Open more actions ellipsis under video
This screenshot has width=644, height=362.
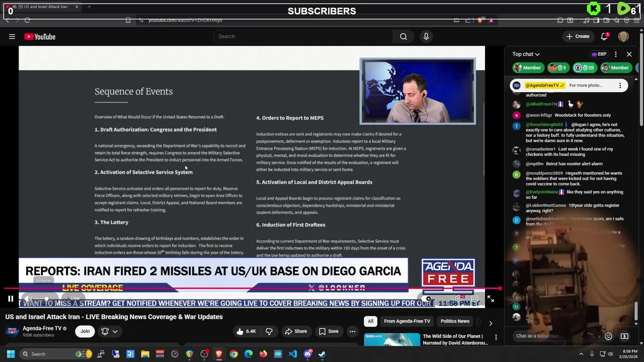352,331
